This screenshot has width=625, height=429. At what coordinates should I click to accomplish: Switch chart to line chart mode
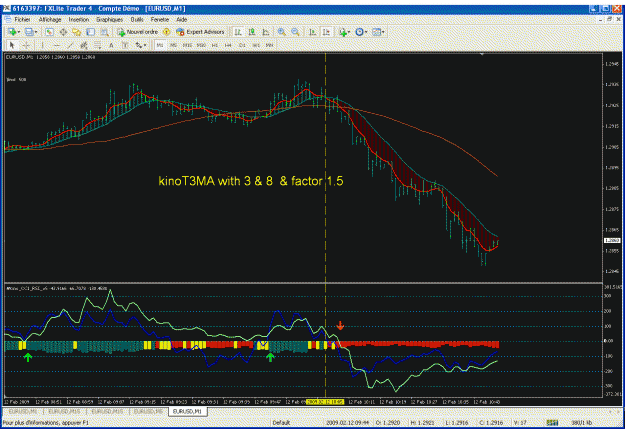tap(265, 32)
